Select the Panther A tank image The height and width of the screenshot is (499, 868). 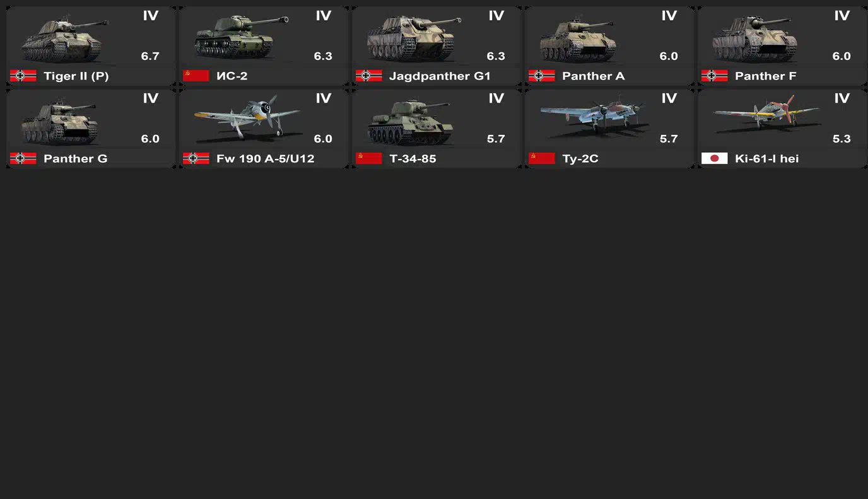tap(578, 40)
